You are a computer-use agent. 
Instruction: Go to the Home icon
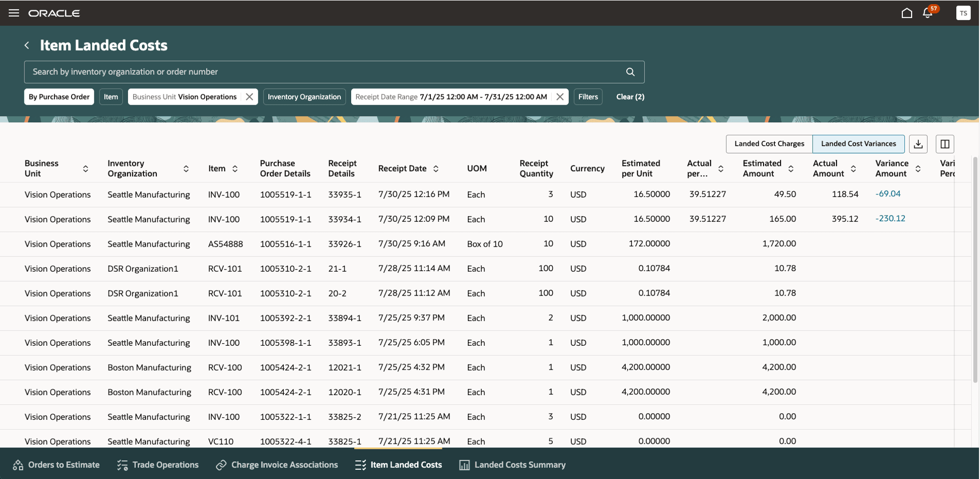[x=906, y=13]
